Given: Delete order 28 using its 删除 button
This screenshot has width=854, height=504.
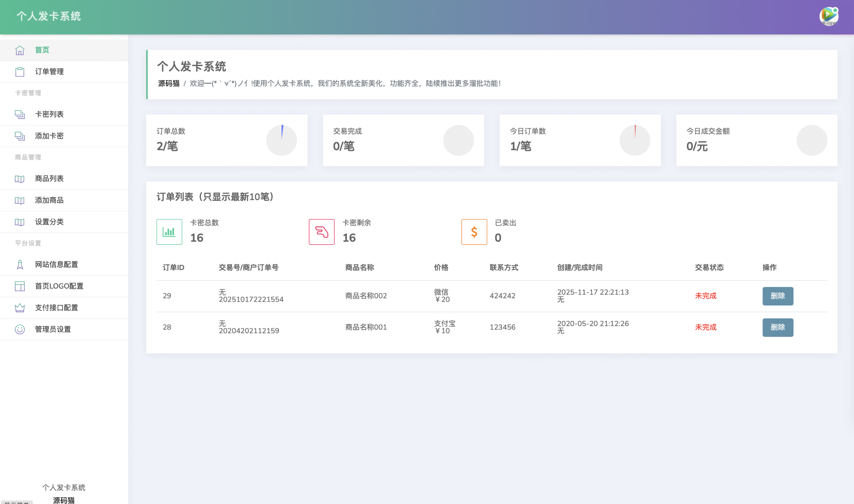Looking at the screenshot, I should (x=778, y=327).
